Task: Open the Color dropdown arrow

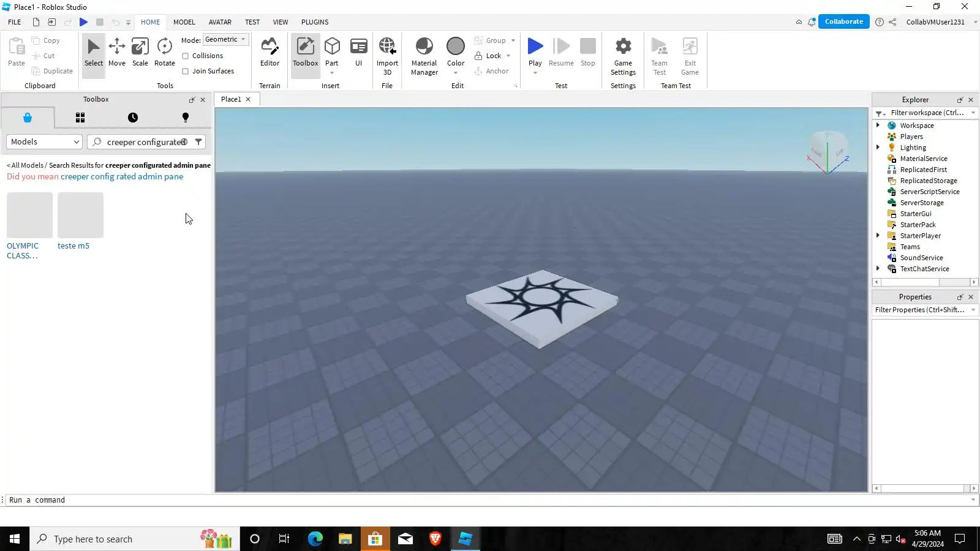Action: [456, 73]
